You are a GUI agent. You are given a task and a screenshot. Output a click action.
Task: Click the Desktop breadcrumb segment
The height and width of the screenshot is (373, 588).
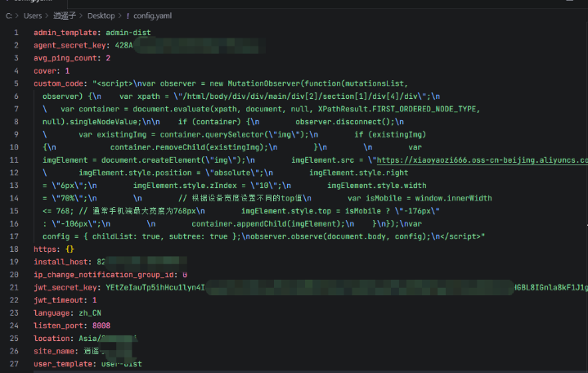pos(101,16)
